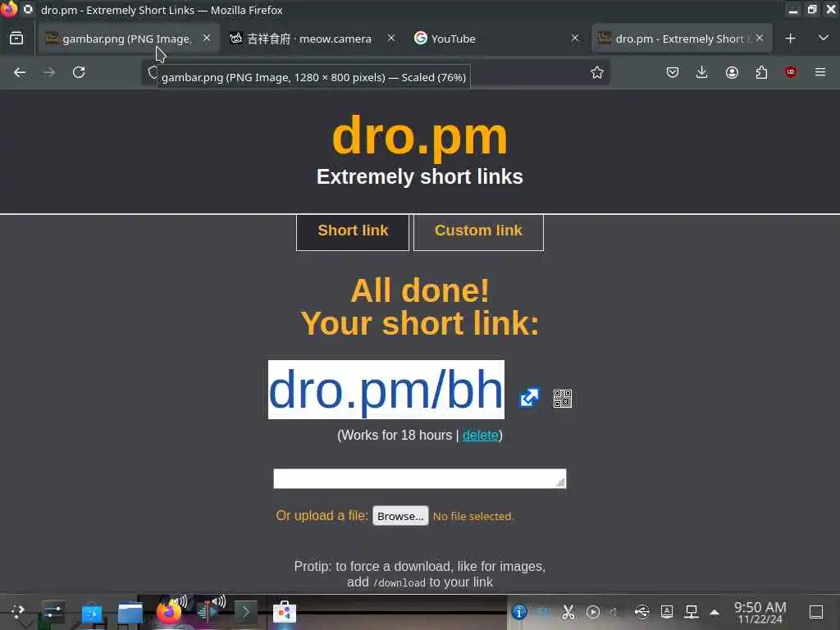Open the Flatpak store bag taskbar icon
The height and width of the screenshot is (630, 840).
click(285, 612)
